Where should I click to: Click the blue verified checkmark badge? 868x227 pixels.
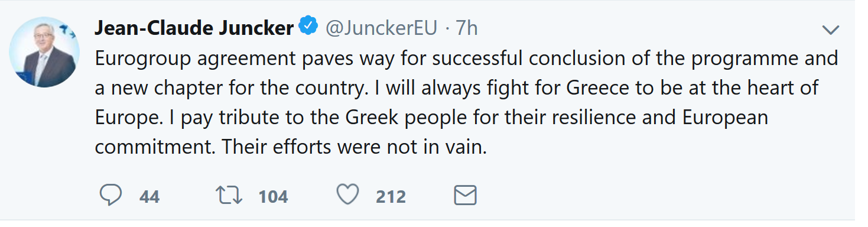pos(309,27)
